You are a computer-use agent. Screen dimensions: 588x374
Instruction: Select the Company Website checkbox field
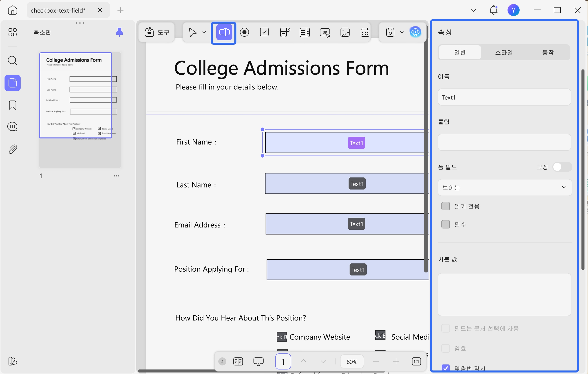tap(282, 337)
